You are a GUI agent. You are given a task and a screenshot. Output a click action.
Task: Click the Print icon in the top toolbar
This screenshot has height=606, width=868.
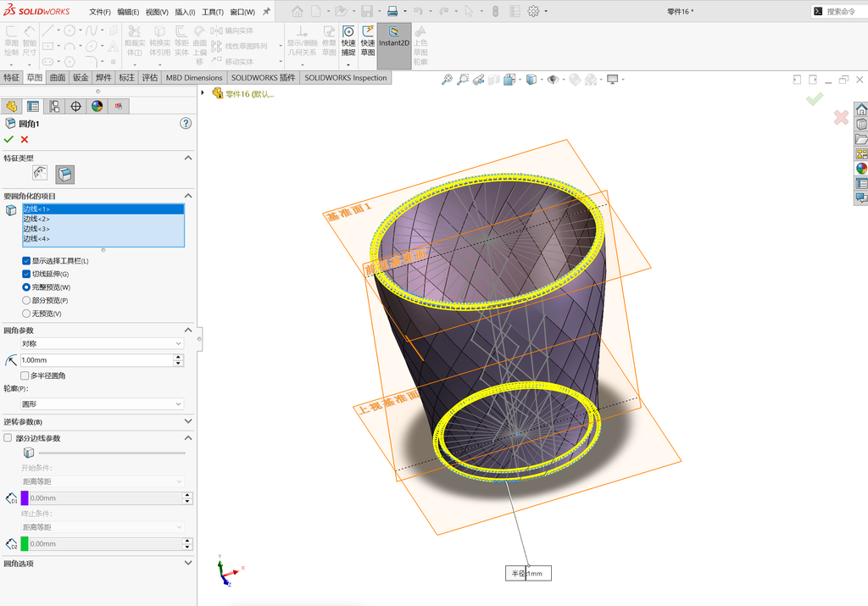click(x=392, y=11)
